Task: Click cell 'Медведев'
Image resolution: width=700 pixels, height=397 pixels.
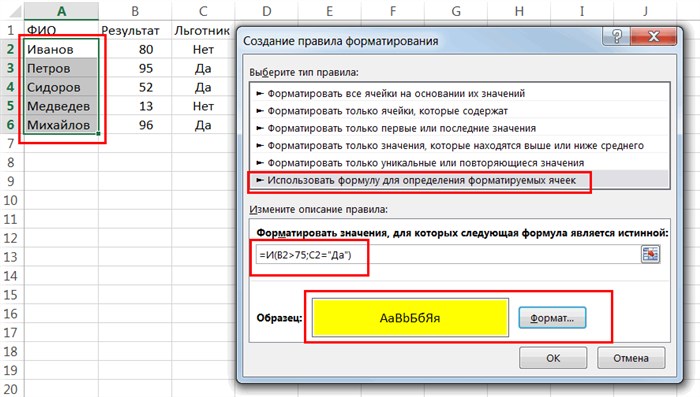Action: coord(62,106)
